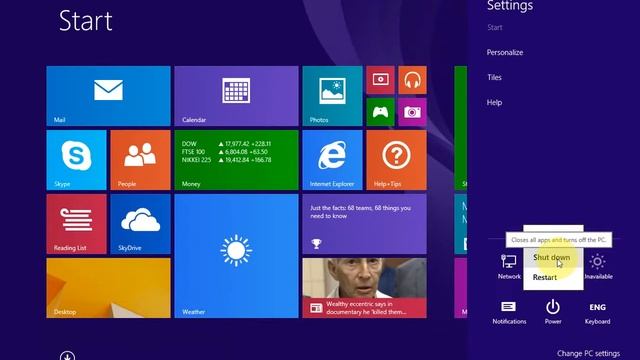Click the DOW stock value row
The height and width of the screenshot is (360, 640).
tap(227, 144)
